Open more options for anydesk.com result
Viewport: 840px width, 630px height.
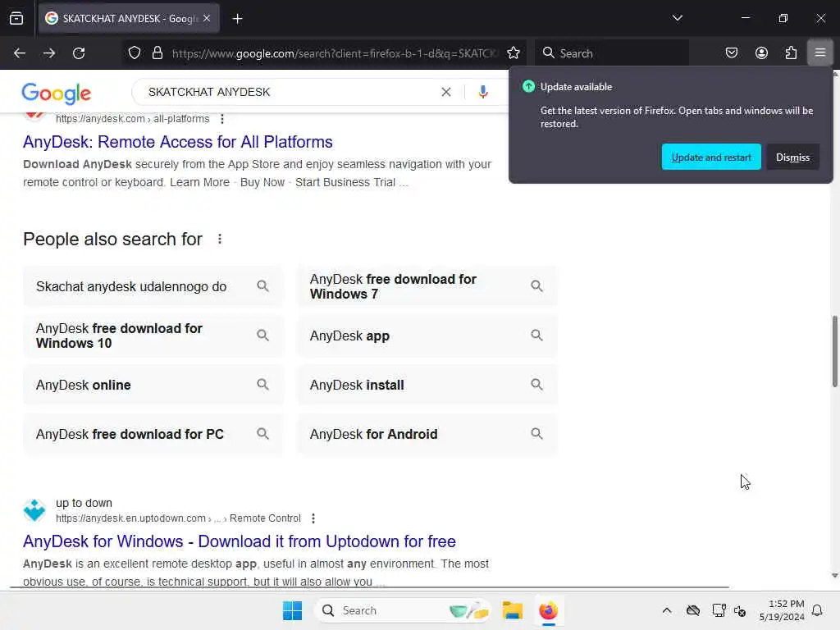(x=222, y=119)
